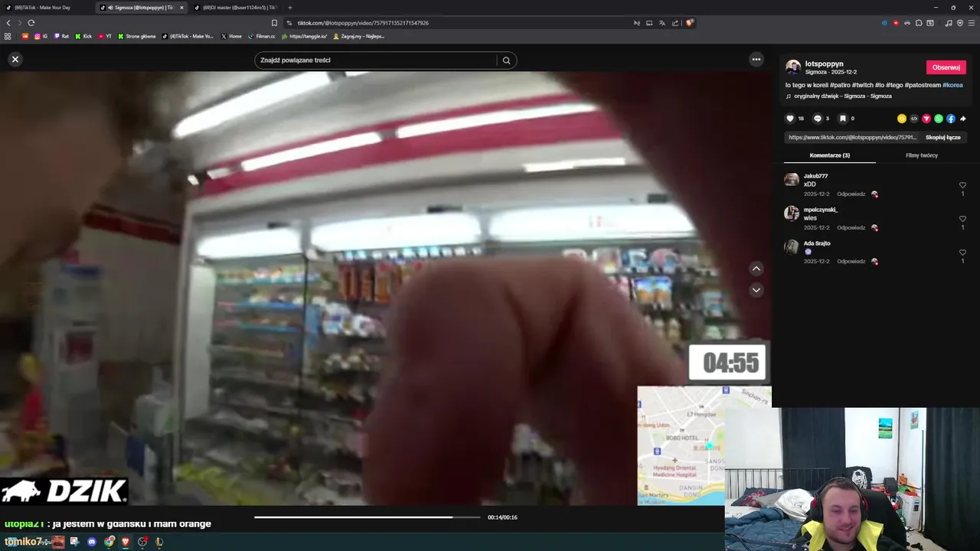980x551 pixels.
Task: Go to next video with down chevron
Action: 756,290
